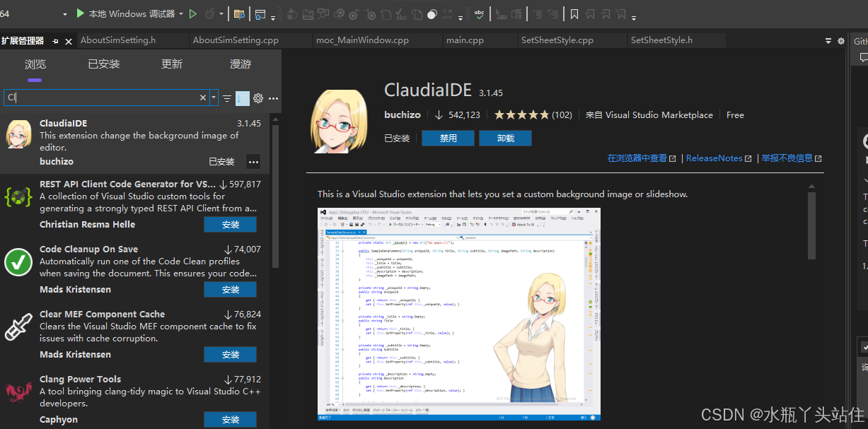868x429 pixels.
Task: Click the 禁用 button for ClaudiaIDE
Action: (x=449, y=139)
